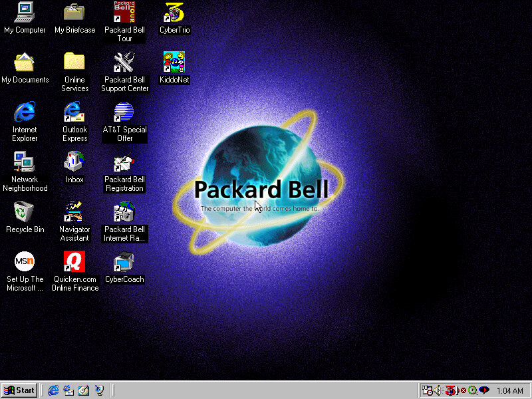Select the Set Up The Microsoft Network icon

[x=25, y=263]
